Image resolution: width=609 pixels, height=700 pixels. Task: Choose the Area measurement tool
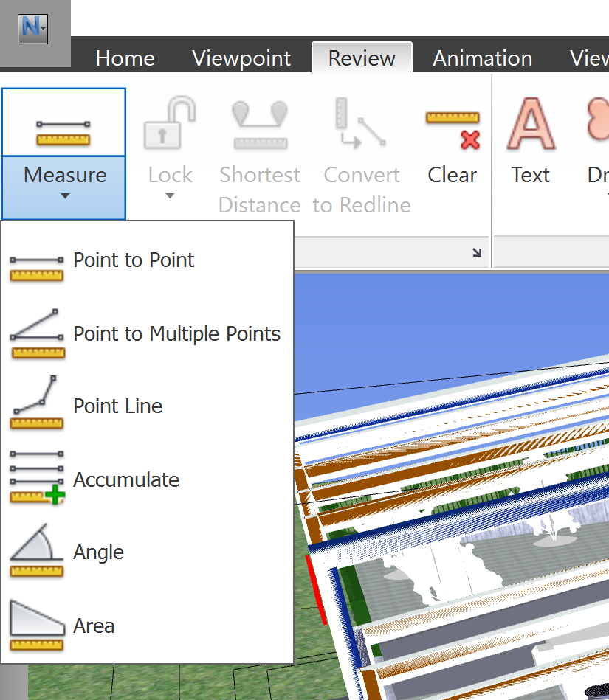point(94,626)
